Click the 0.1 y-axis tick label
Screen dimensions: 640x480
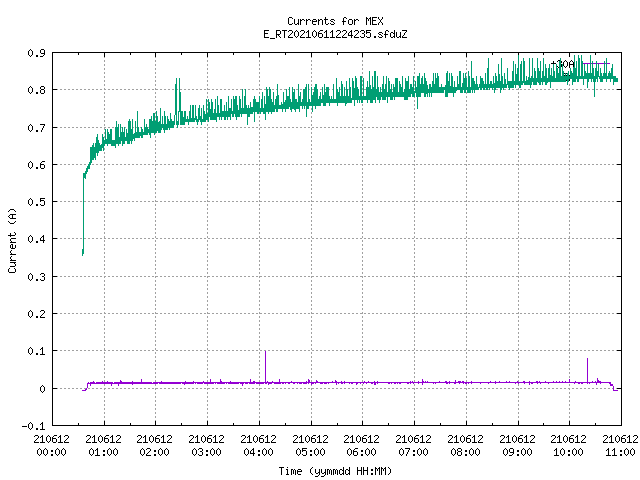click(x=37, y=351)
